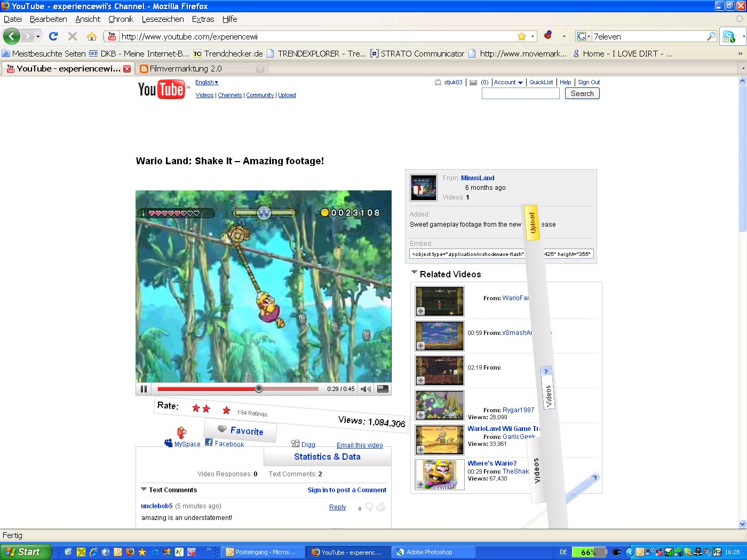Open the Lesezeichen menu
Image resolution: width=747 pixels, height=560 pixels.
click(163, 19)
